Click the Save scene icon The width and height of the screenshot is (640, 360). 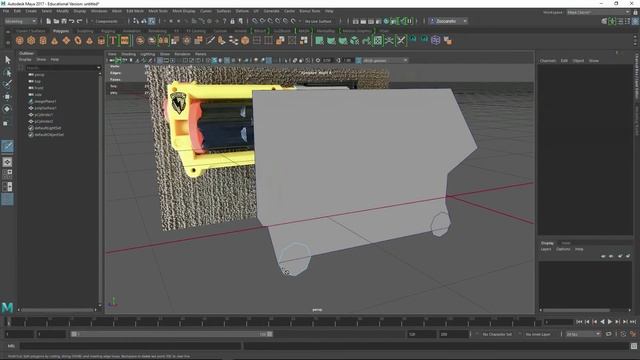(x=64, y=21)
